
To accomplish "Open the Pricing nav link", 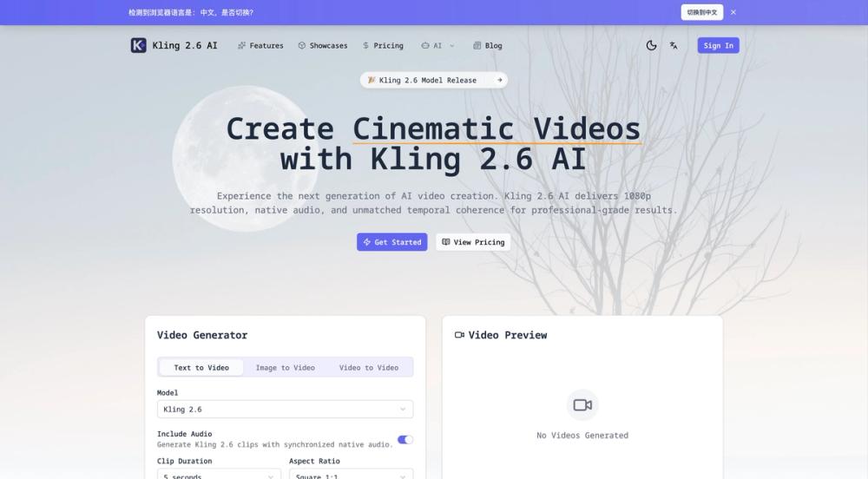I will coord(383,45).
